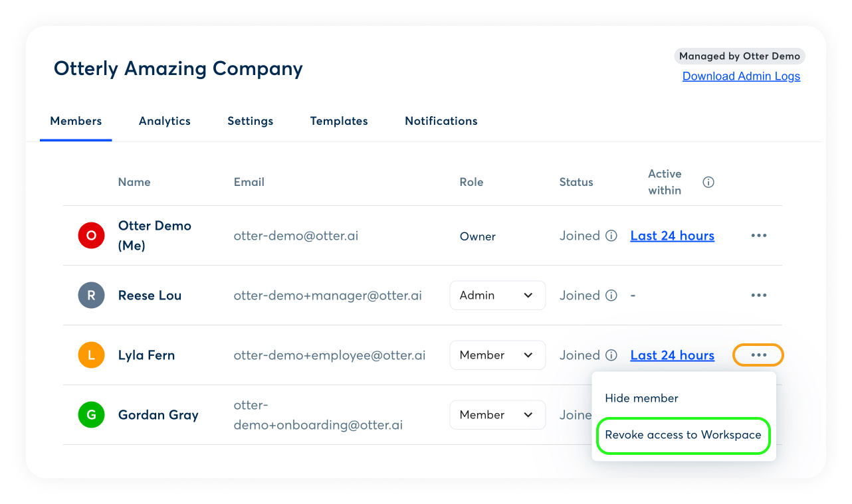
Task: Click Joined status info icon for Reese Lou
Action: (x=611, y=295)
